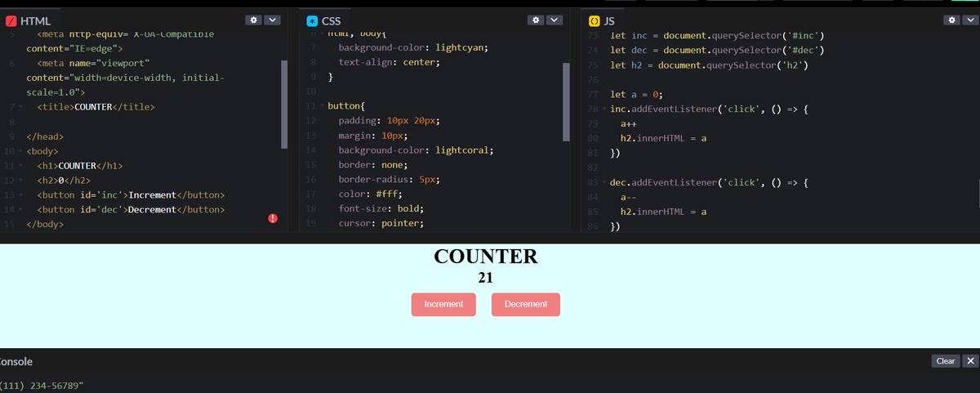Click the button id='dec' HTML line
Image resolution: width=980 pixels, height=393 pixels.
click(131, 210)
